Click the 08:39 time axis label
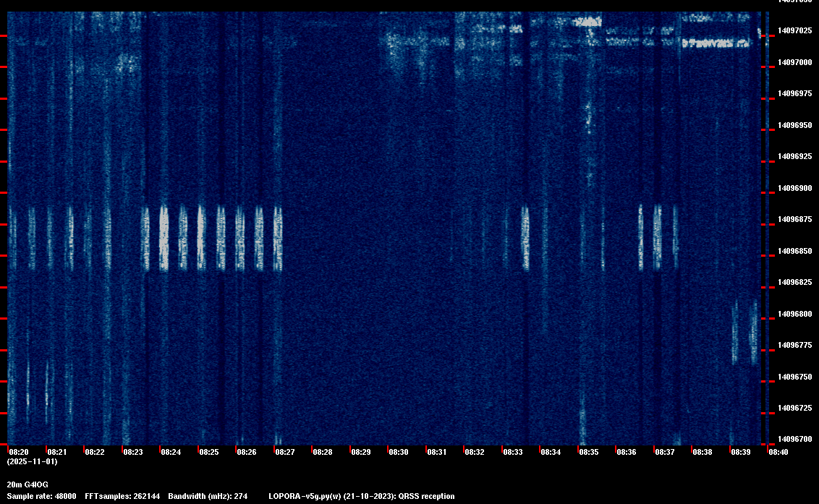Image resolution: width=819 pixels, height=504 pixels. (741, 452)
